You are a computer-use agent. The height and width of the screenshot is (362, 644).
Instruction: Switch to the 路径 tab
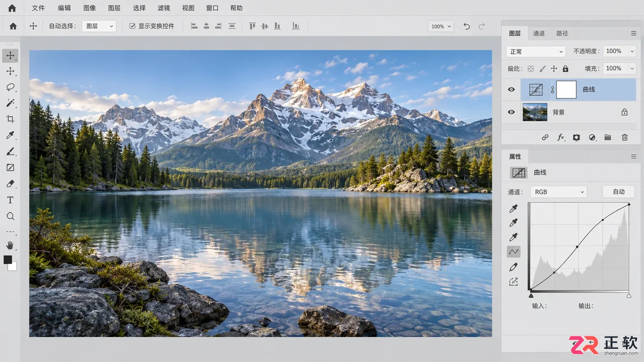(x=562, y=34)
